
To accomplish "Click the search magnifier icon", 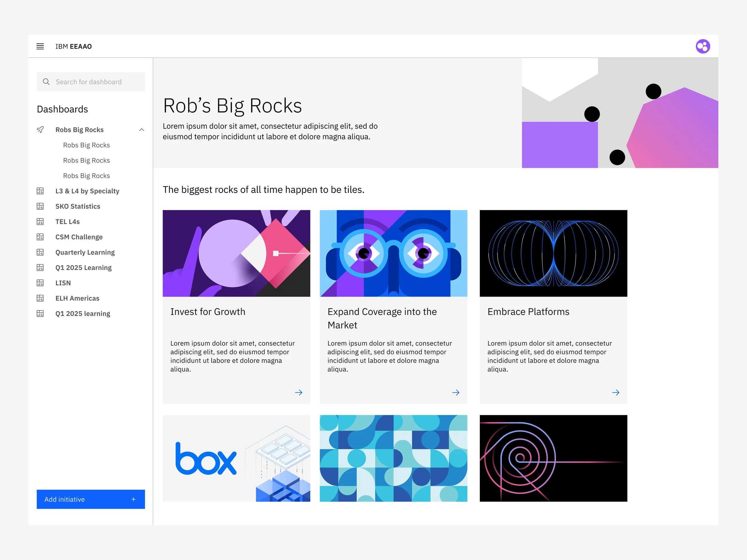I will click(x=46, y=82).
